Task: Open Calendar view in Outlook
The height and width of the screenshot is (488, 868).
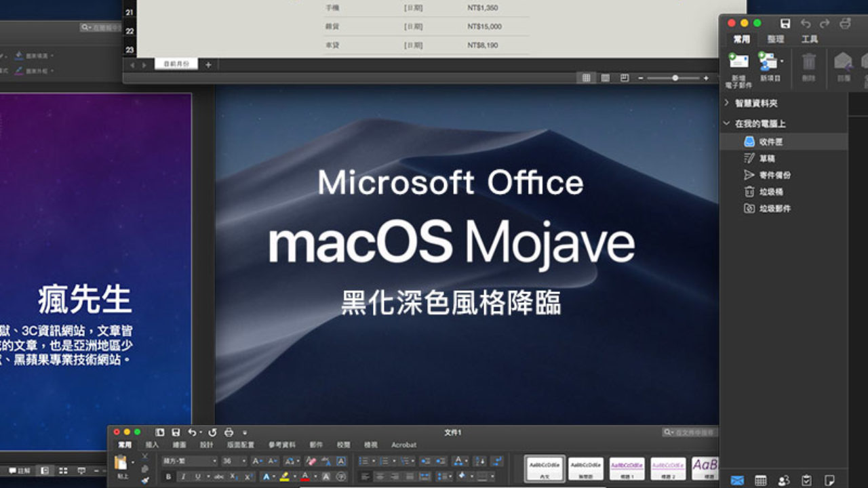Action: [761, 480]
